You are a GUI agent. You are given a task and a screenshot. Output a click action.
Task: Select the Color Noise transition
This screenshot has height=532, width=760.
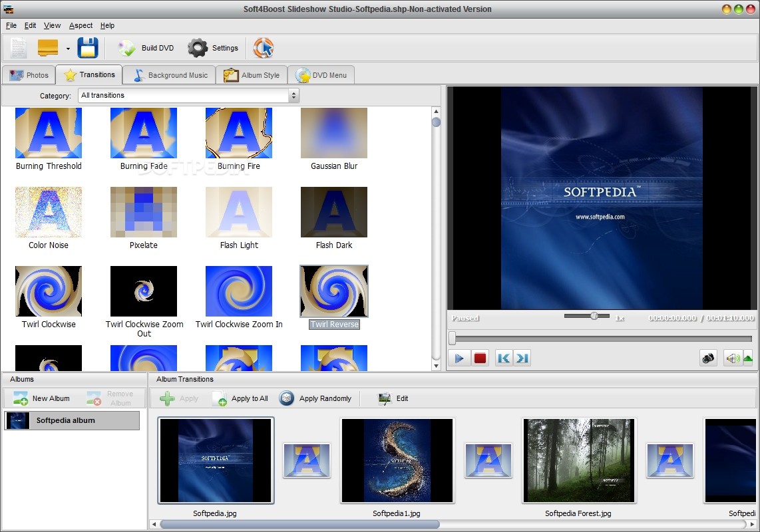pyautogui.click(x=49, y=218)
